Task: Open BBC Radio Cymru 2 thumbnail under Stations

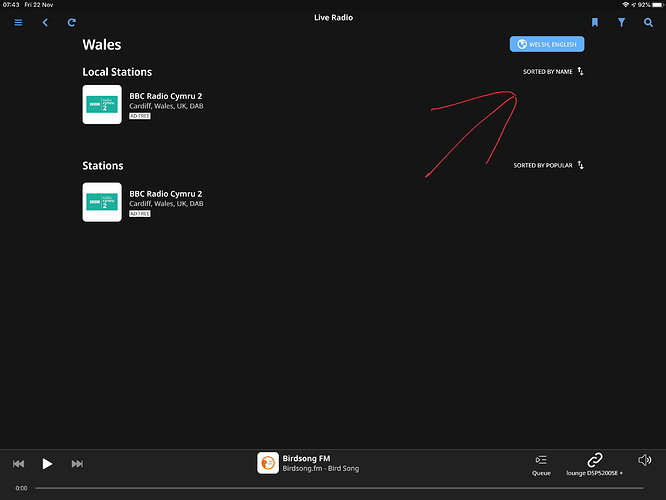Action: (x=102, y=202)
